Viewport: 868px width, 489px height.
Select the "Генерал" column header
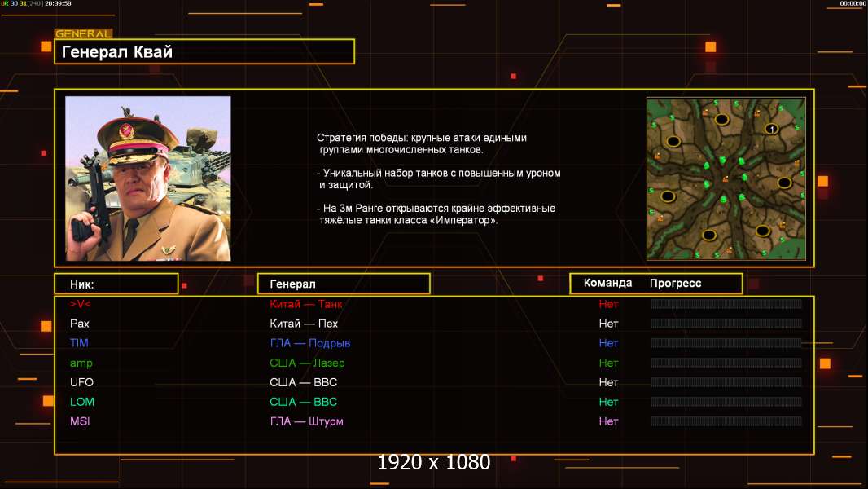coord(343,284)
